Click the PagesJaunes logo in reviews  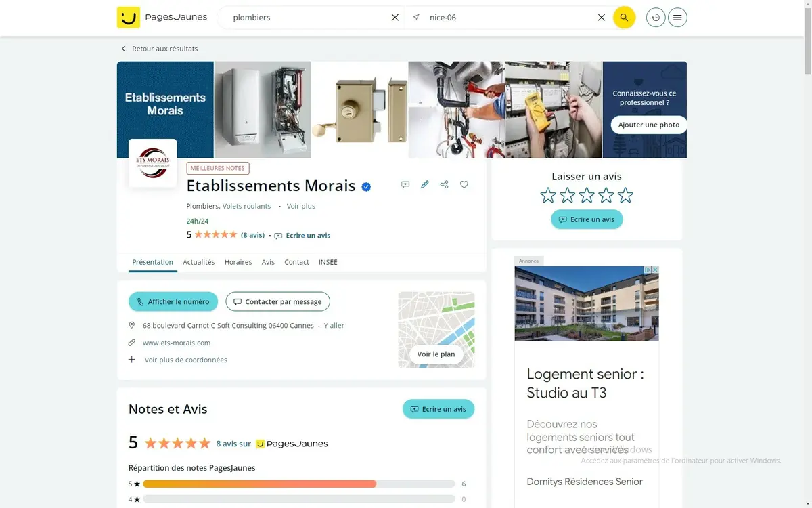(292, 444)
